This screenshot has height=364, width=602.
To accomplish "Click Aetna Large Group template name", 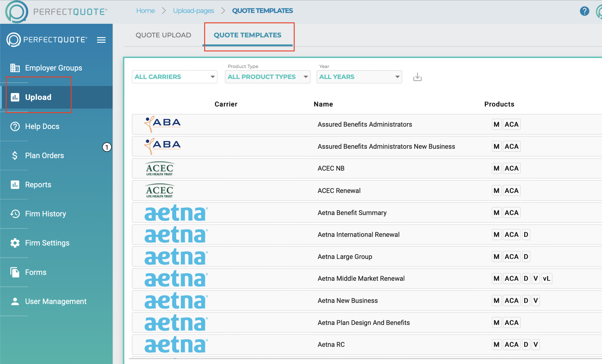I will coord(345,257).
